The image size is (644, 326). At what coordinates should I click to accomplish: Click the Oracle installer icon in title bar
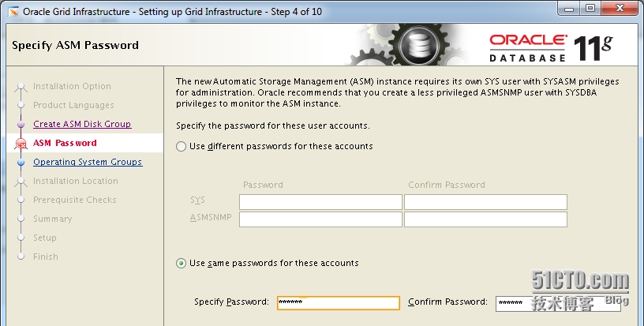[x=13, y=12]
